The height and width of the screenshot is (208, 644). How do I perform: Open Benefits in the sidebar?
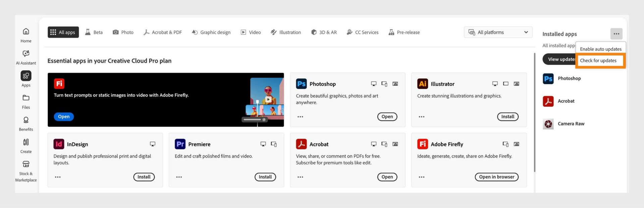click(26, 124)
